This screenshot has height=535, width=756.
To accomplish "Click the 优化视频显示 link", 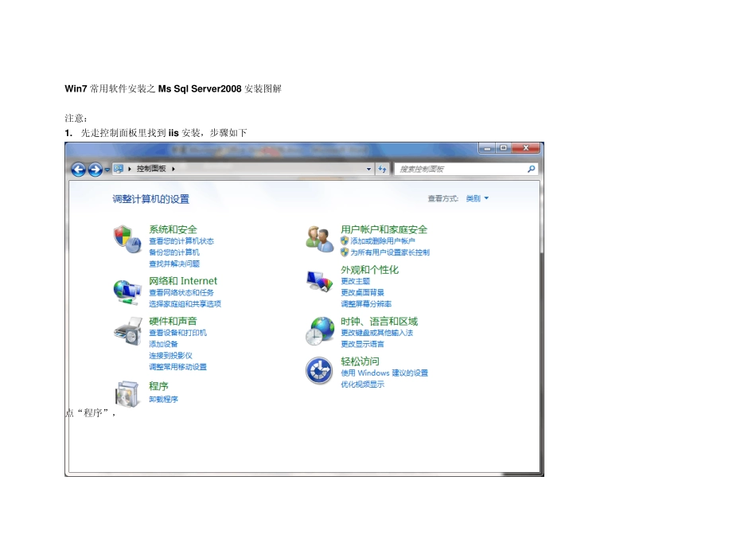I will pyautogui.click(x=363, y=385).
